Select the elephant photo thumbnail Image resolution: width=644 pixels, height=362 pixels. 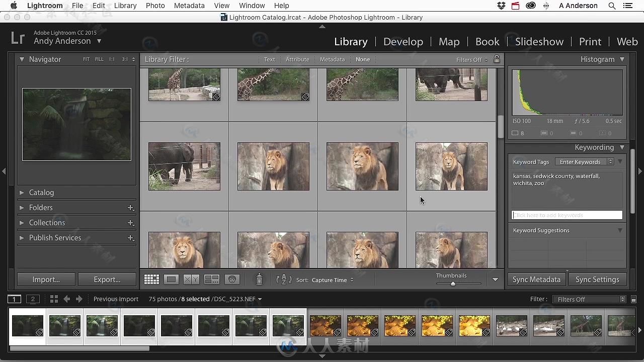[x=184, y=166]
